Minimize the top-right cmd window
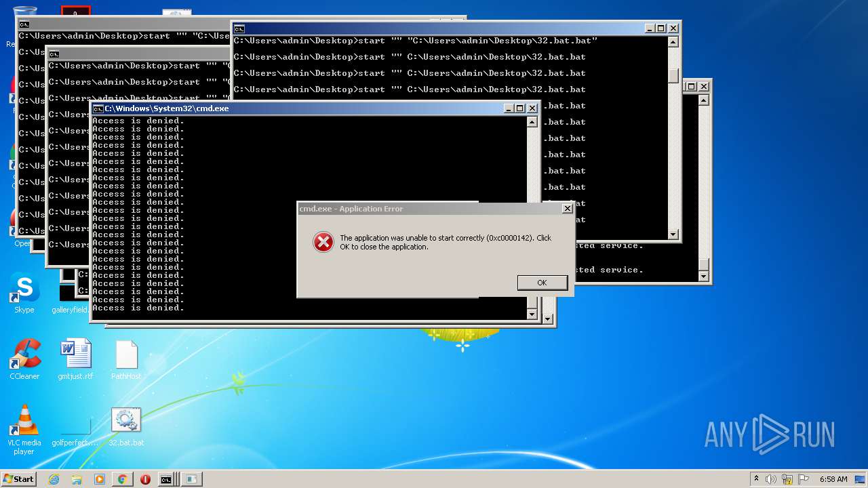Viewport: 868px width, 488px height. pos(649,28)
